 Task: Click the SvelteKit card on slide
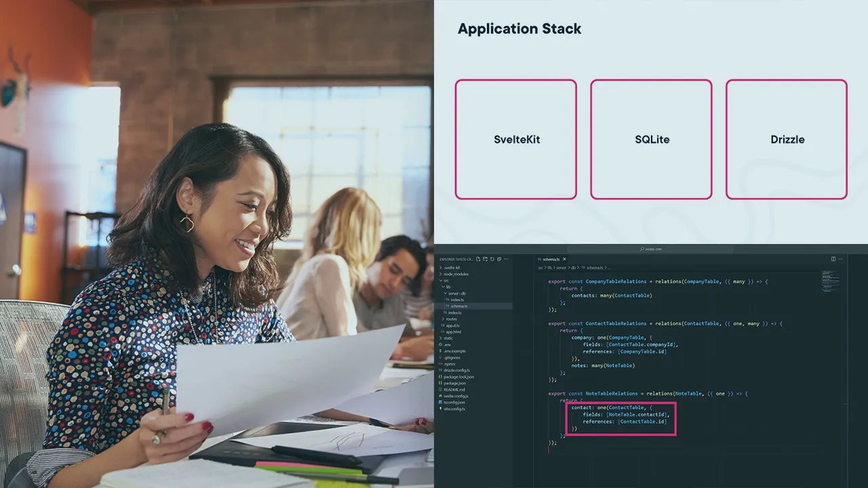coord(516,140)
